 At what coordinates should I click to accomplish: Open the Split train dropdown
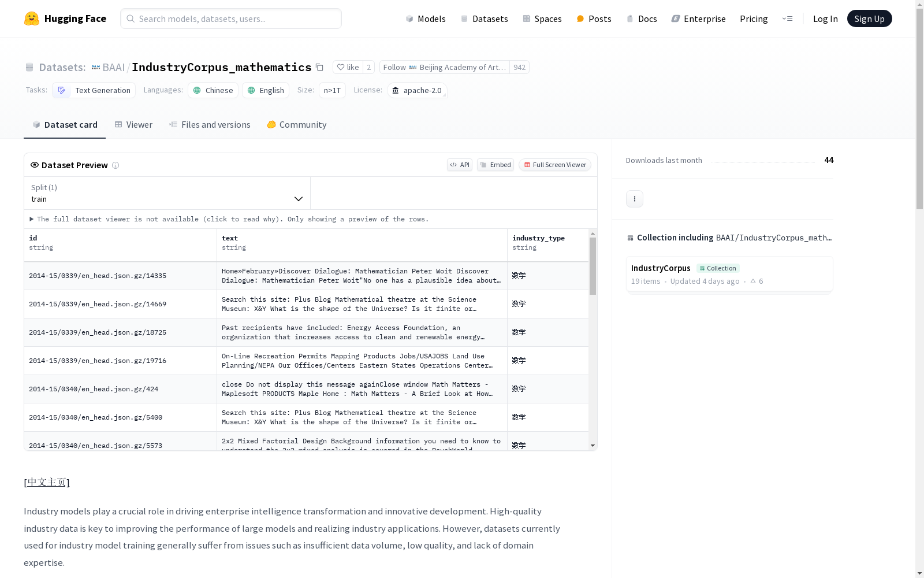(167, 193)
